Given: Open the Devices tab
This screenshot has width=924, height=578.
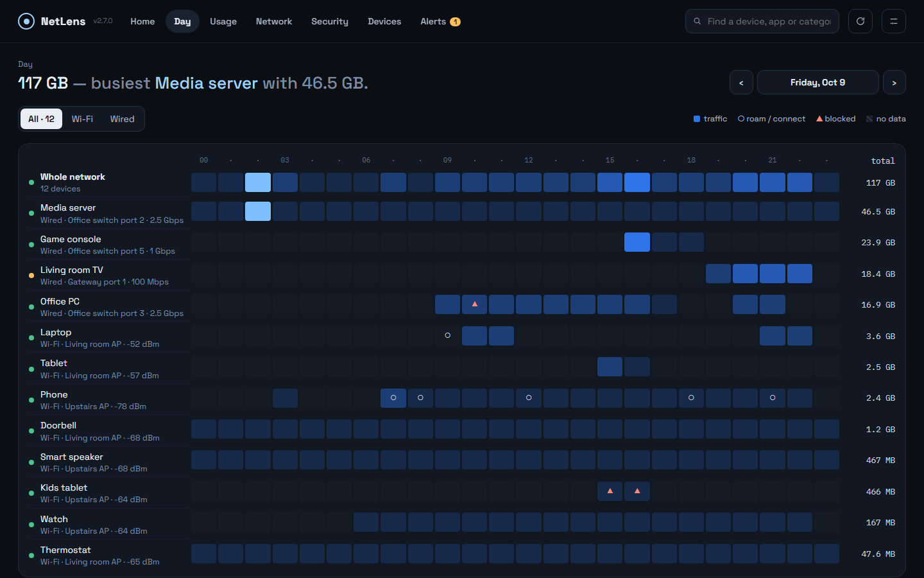Looking at the screenshot, I should coord(384,21).
